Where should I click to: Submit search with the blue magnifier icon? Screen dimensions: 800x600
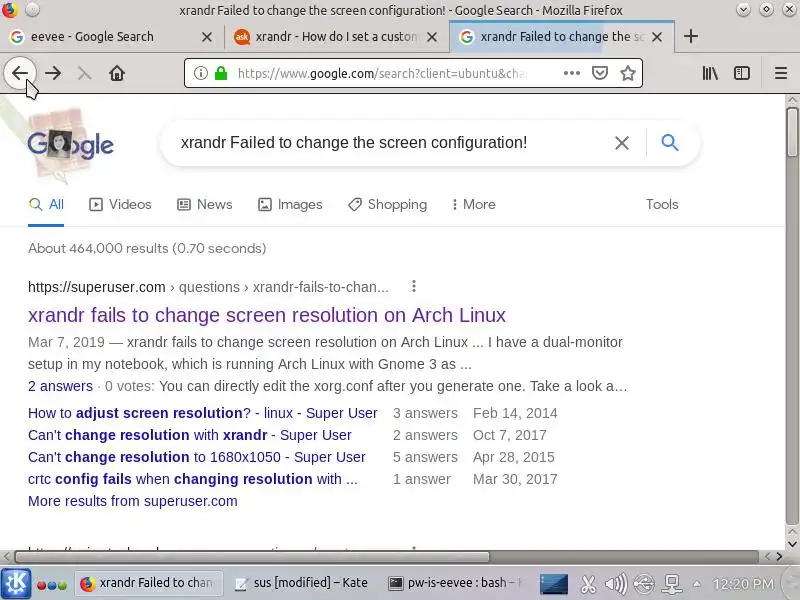coord(669,142)
